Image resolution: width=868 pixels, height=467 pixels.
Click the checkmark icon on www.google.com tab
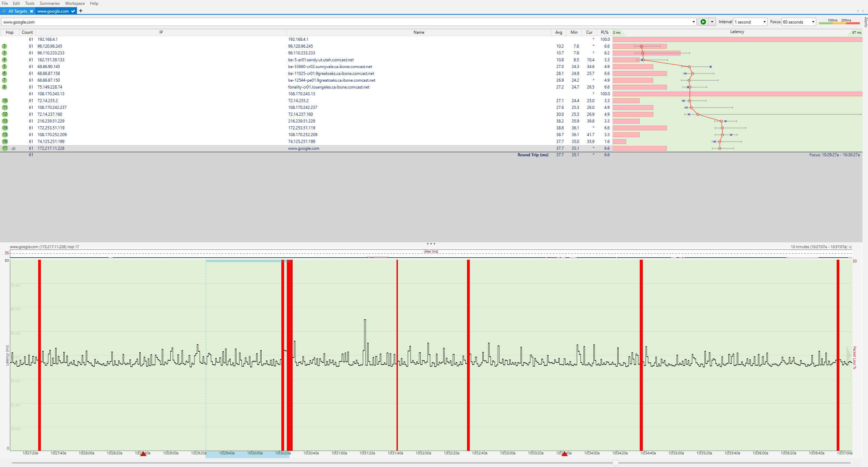pos(73,11)
